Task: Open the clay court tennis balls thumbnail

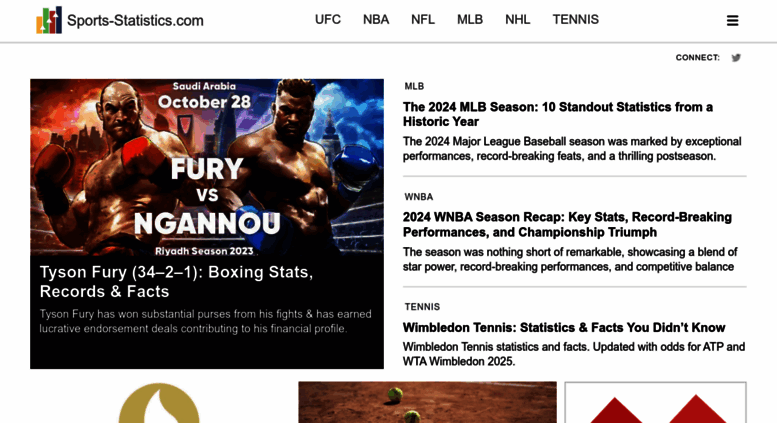Action: [x=427, y=402]
